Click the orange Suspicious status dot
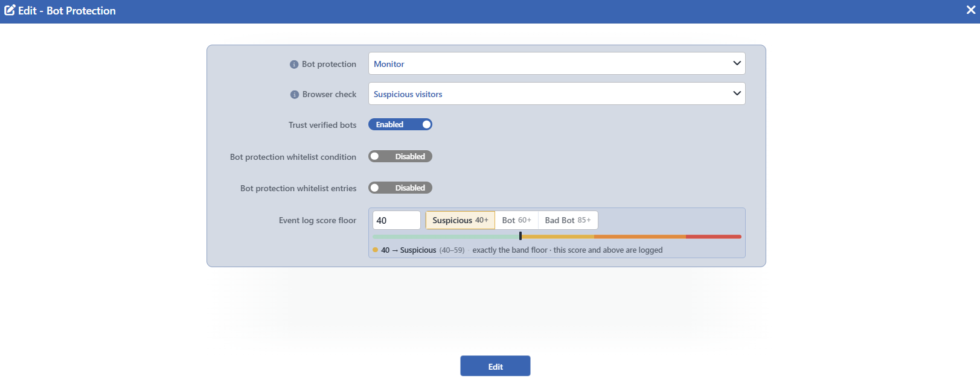The height and width of the screenshot is (380, 980). point(375,250)
